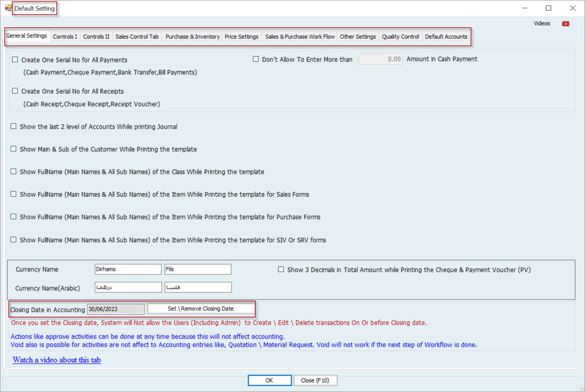Tick Show Main & Sub of the Customer
The height and width of the screenshot is (392, 585).
(x=14, y=149)
